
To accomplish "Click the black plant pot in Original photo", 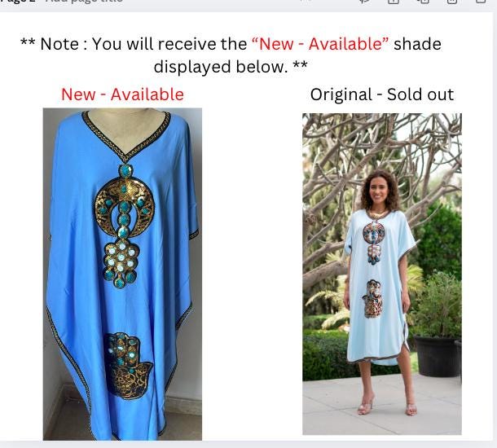I will coord(436,355).
